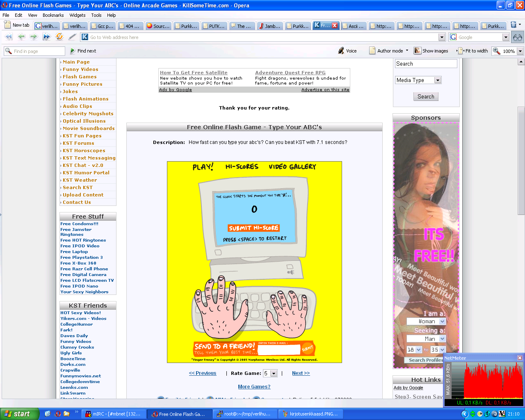
Task: Open the Rate Game dropdown
Action: coord(274,373)
